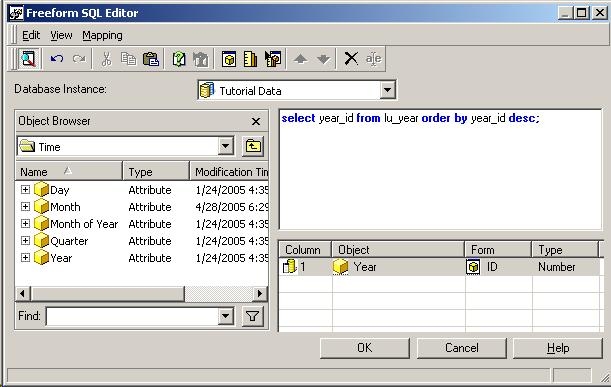
Task: Open the View menu
Action: 61,35
